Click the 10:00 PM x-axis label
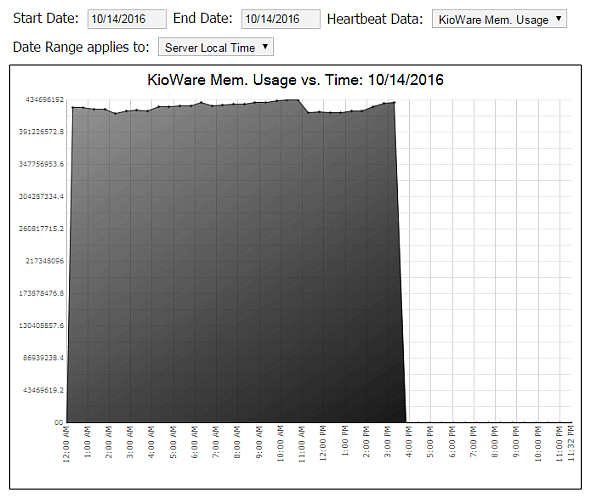The height and width of the screenshot is (498, 591). pos(538,444)
